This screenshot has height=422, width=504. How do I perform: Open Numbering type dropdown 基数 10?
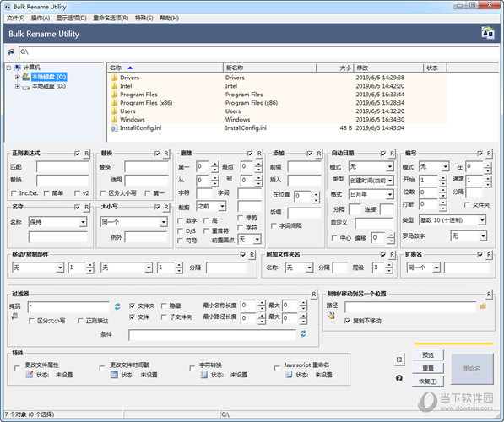pos(453,220)
